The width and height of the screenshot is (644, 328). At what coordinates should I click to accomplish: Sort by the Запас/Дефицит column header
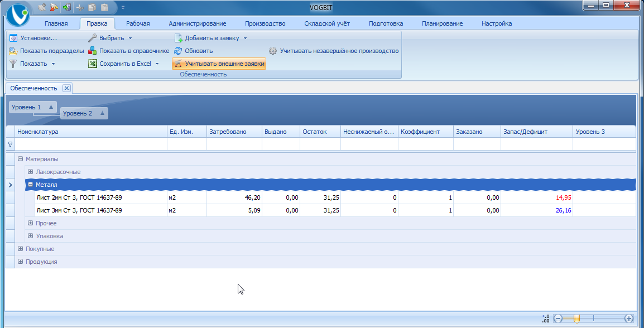[x=536, y=132]
